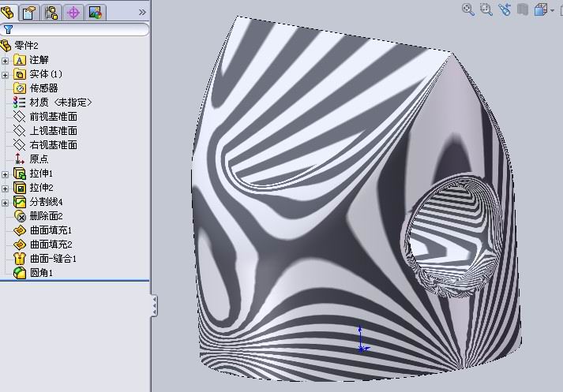Show more manager tabs with double chevron
Viewport: 563px width, 392px height.
tap(142, 13)
